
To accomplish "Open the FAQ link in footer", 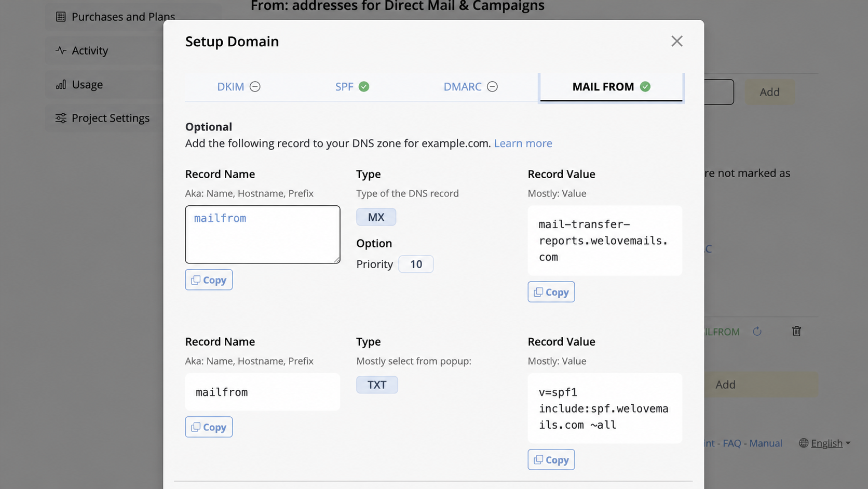I will point(732,443).
